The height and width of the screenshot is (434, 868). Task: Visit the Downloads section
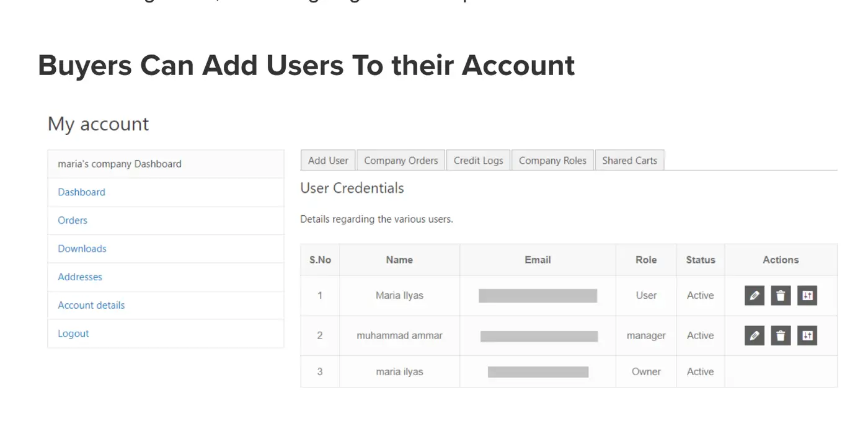[81, 248]
